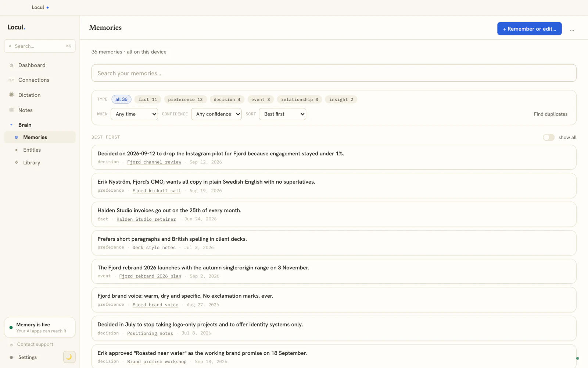588x368 pixels.
Task: Collapse the Brain section arrow
Action: pos(11,125)
